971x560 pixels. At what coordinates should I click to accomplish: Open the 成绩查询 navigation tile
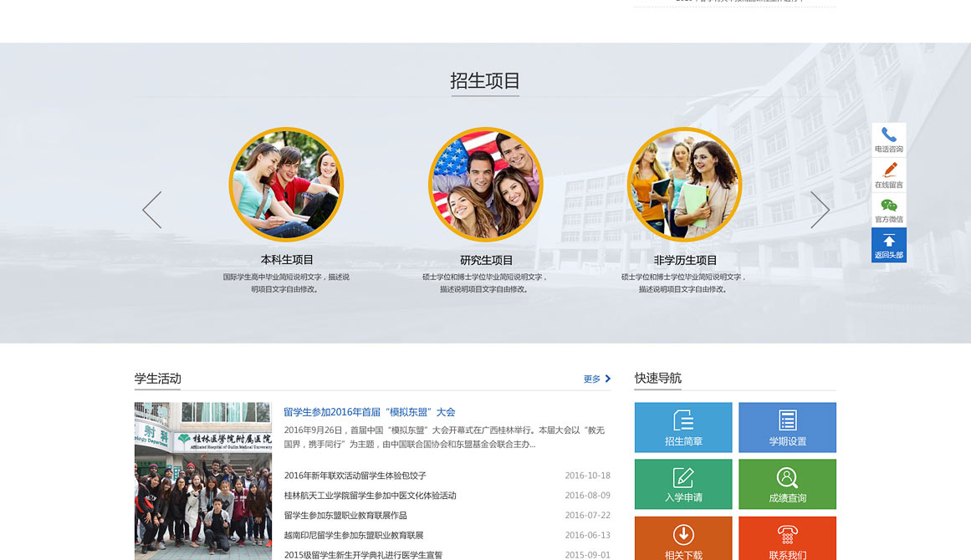pos(787,484)
